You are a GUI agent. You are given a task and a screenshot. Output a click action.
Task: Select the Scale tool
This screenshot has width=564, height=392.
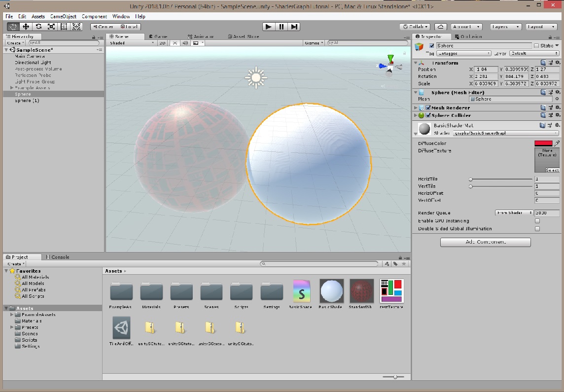(x=51, y=27)
